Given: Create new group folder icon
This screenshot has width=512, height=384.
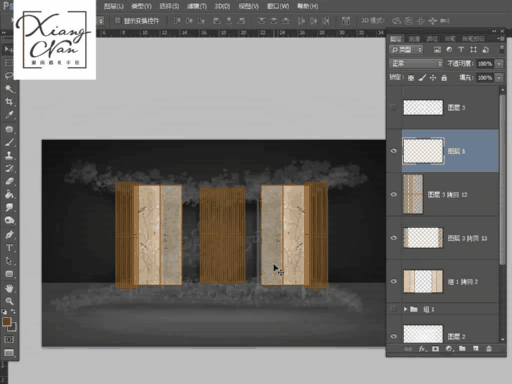Looking at the screenshot, I should click(x=462, y=349).
